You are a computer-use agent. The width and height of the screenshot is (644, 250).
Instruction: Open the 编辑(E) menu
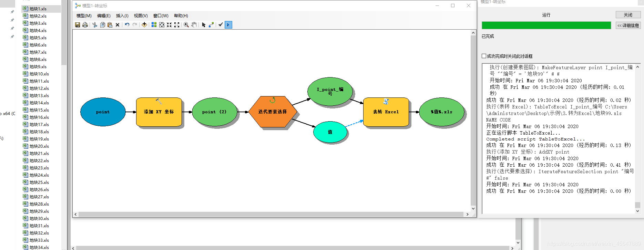point(104,16)
